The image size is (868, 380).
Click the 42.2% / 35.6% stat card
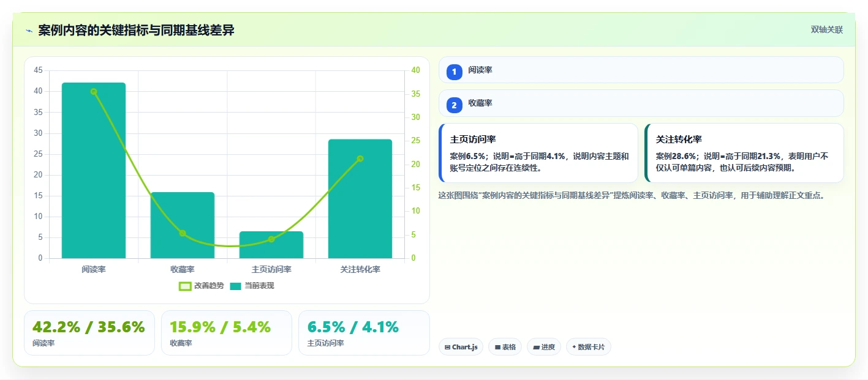89,333
